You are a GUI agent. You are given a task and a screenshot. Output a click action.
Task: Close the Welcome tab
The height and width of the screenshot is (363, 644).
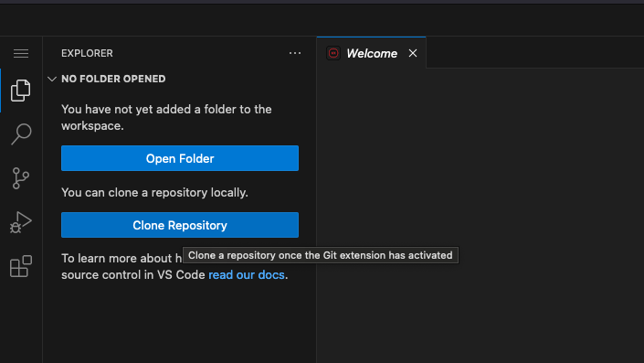pos(413,53)
